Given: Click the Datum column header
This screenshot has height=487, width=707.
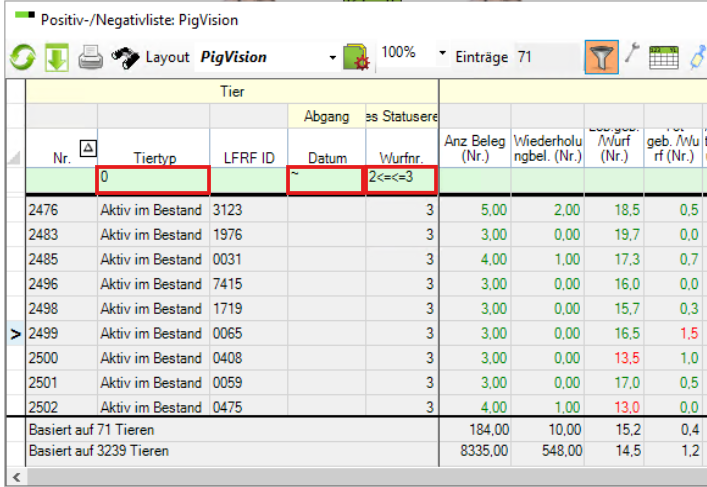Looking at the screenshot, I should 326,148.
